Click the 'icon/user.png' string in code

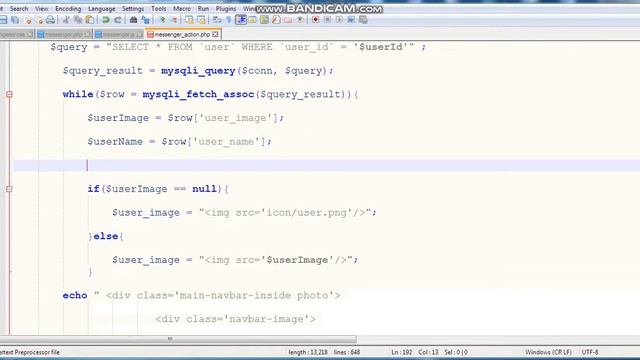click(x=307, y=213)
